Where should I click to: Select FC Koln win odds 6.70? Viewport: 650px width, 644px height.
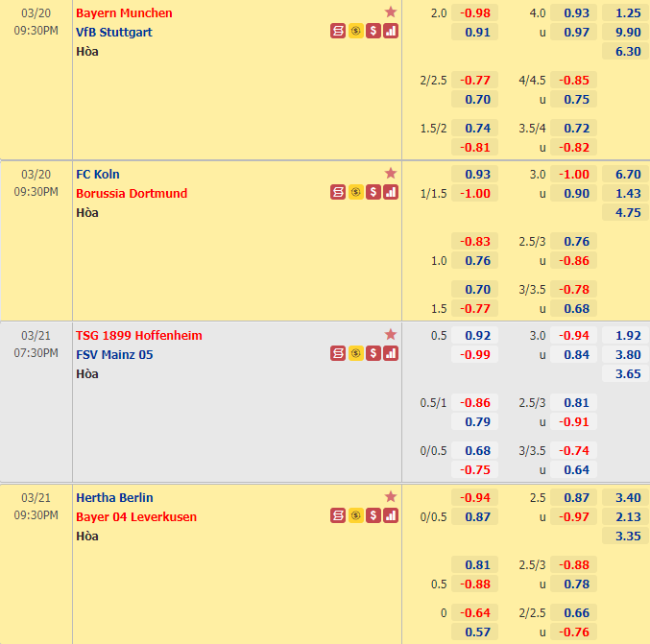coord(625,174)
